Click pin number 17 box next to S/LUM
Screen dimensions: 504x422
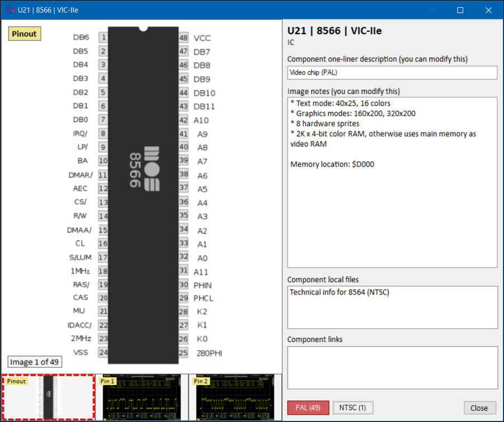pos(103,257)
